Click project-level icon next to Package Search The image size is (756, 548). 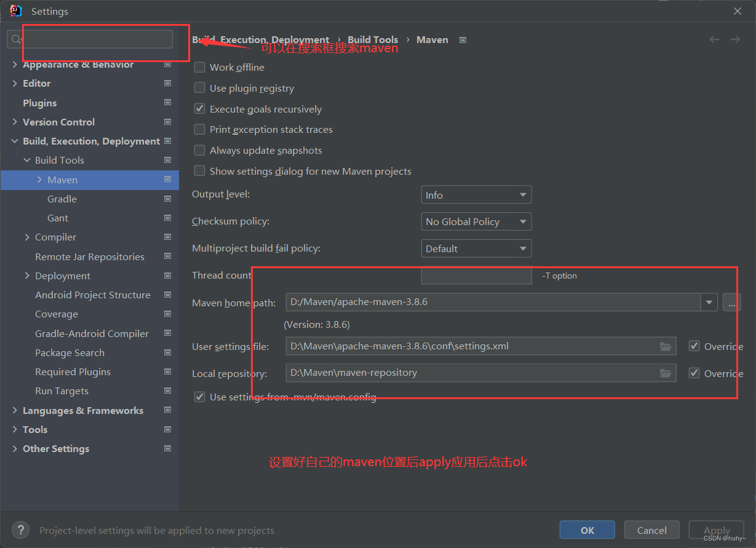[167, 352]
